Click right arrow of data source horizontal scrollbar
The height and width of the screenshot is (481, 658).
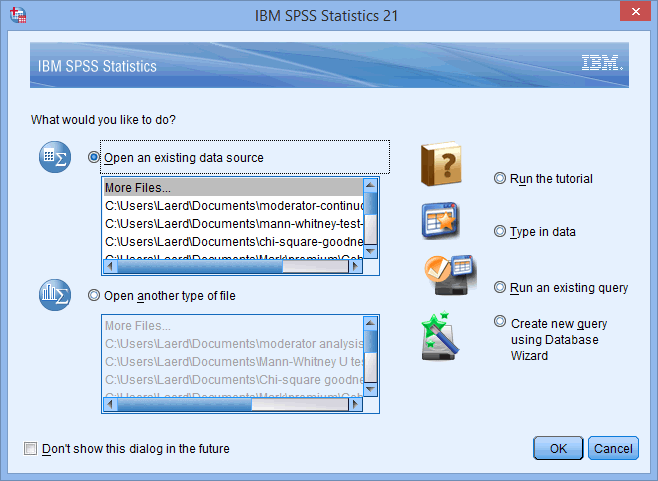click(x=355, y=266)
